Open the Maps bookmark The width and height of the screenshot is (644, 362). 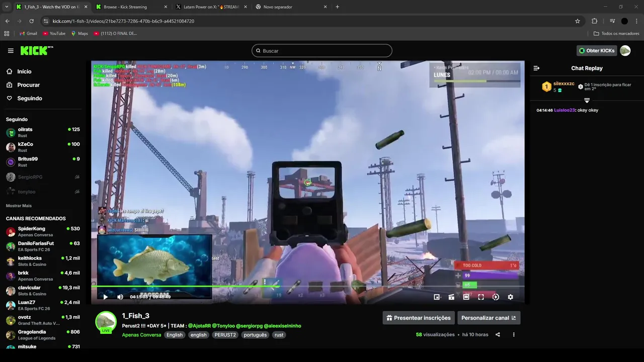pos(79,34)
